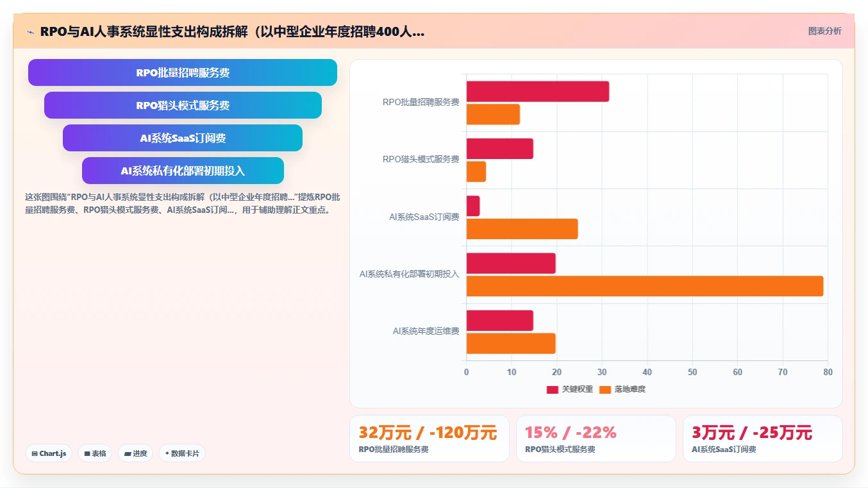Select the AI系统SaaS订阅费 funnel block
868x488 pixels.
click(183, 138)
